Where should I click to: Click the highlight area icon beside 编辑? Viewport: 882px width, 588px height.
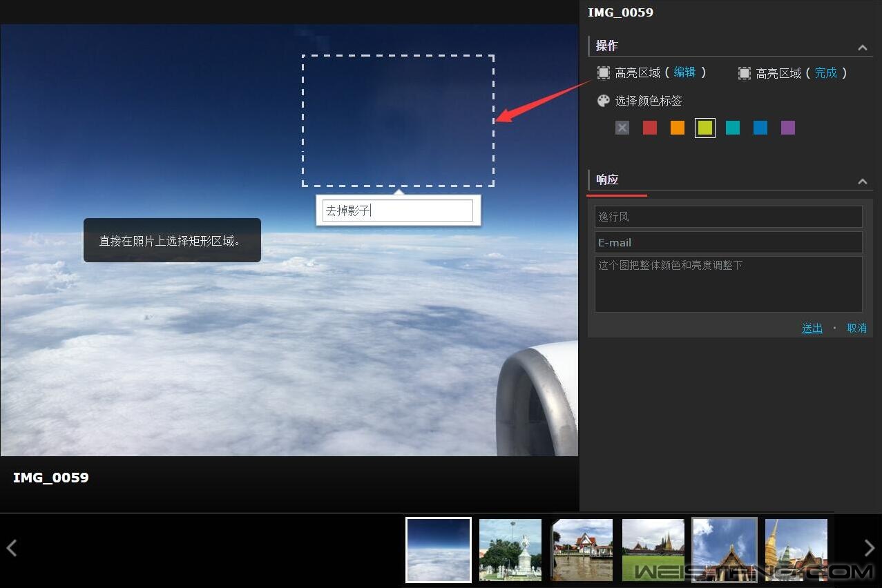pos(604,72)
